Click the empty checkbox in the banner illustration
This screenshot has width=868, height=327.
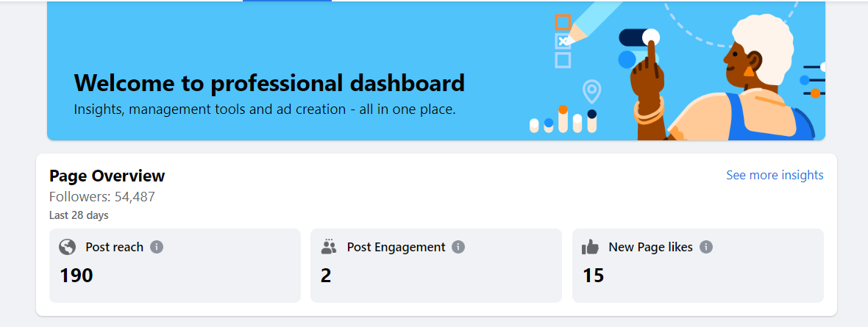[x=563, y=60]
